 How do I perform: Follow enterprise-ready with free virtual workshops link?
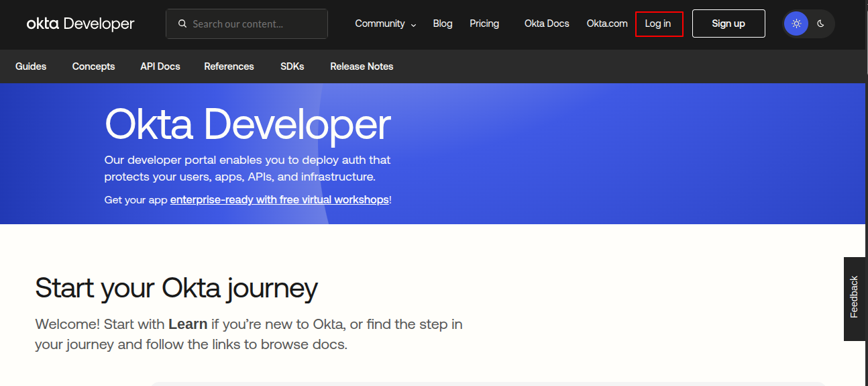[280, 200]
